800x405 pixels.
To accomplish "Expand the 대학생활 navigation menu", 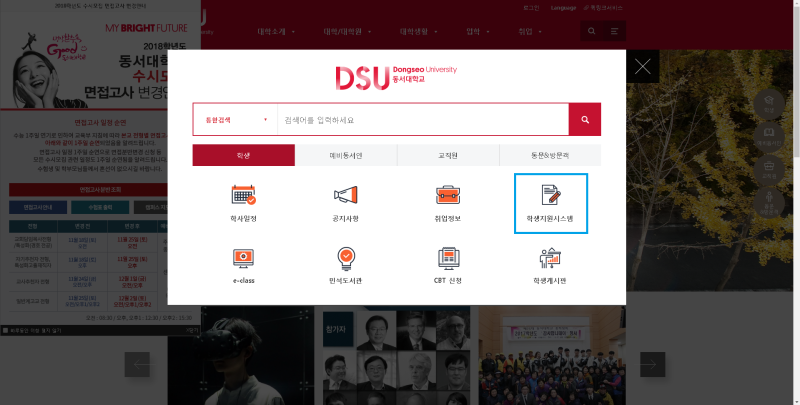I will (419, 32).
